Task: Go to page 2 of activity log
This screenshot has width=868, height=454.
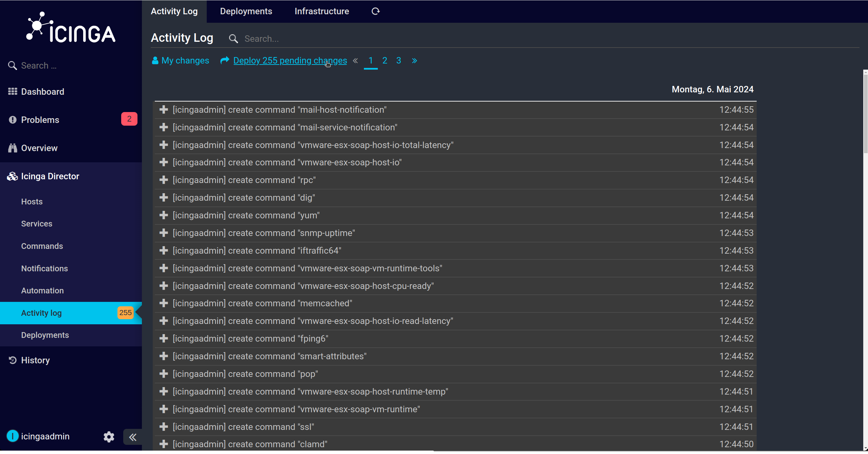Action: 385,60
